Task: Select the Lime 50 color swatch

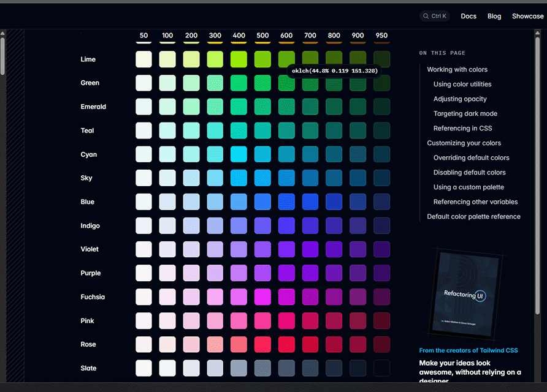Action: [x=143, y=59]
